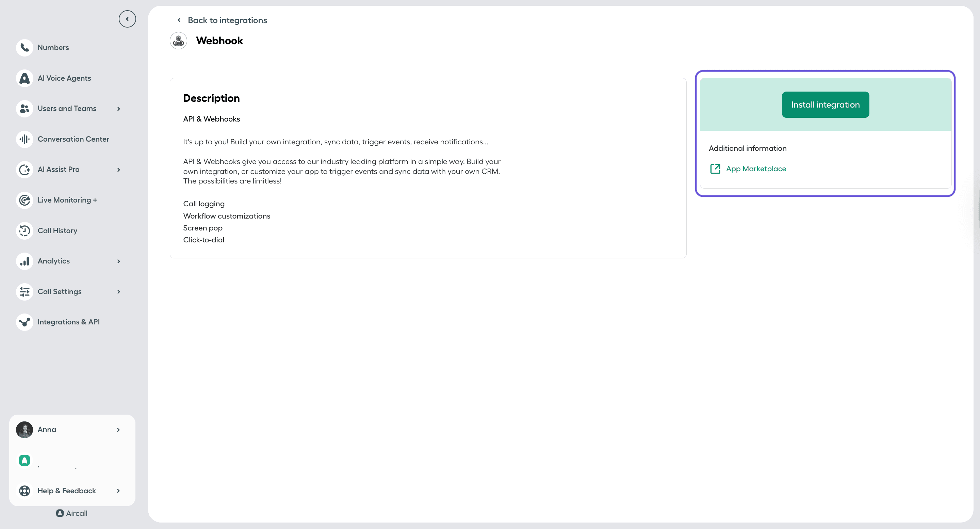Select the Analytics bar chart icon

(x=24, y=261)
